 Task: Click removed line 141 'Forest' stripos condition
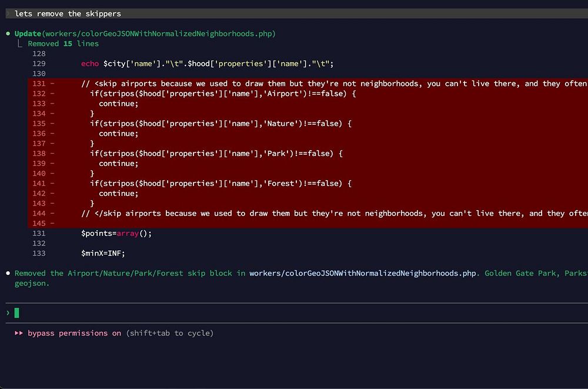pos(220,184)
